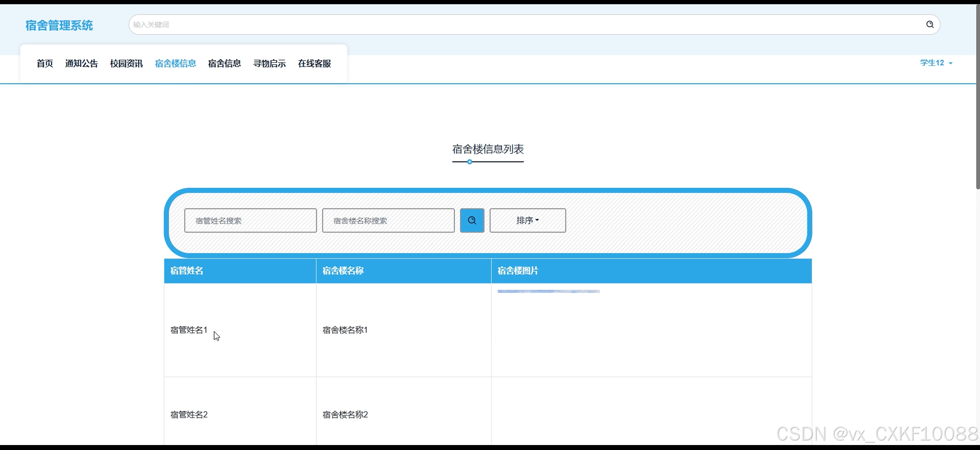Viewport: 980px width, 450px height.
Task: Open the 排序 sort dropdown
Action: tap(527, 220)
